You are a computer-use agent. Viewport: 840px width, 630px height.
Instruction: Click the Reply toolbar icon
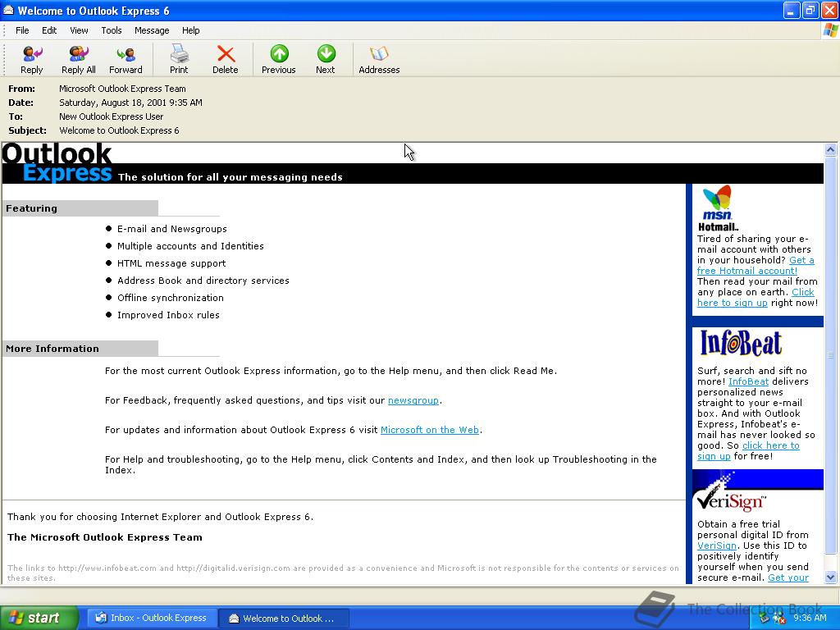pyautogui.click(x=32, y=53)
